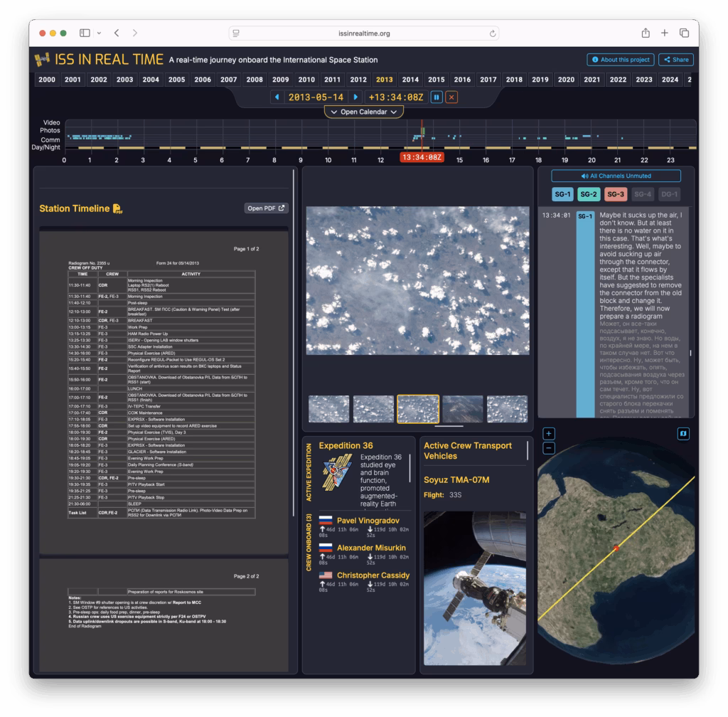Toggle SG-2 audio channel
Screen dimensions: 728x717
pos(589,194)
